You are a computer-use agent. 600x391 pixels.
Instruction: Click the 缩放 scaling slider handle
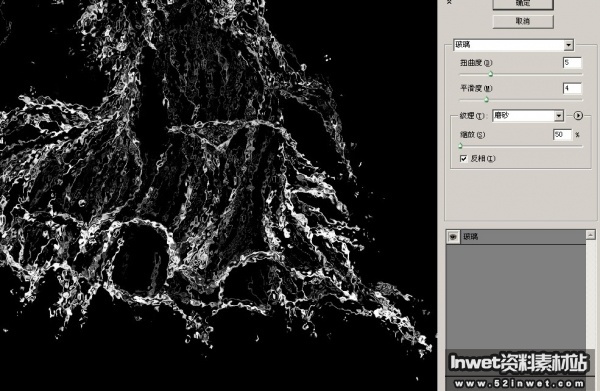click(460, 146)
